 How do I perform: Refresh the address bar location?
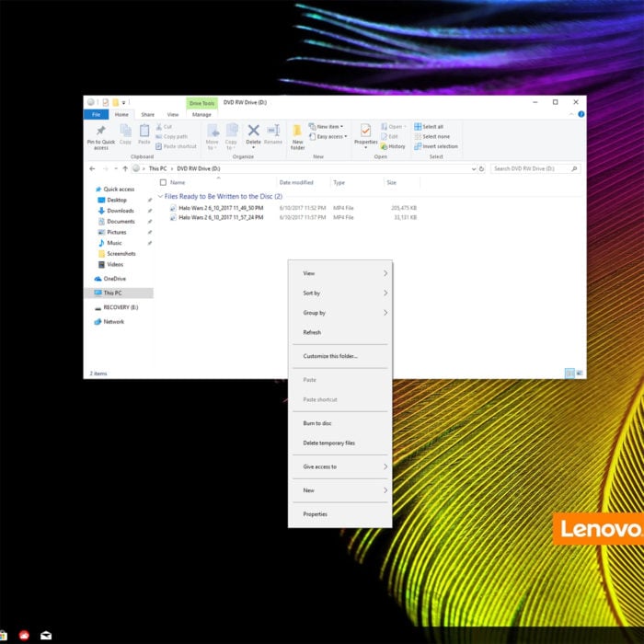(x=481, y=168)
